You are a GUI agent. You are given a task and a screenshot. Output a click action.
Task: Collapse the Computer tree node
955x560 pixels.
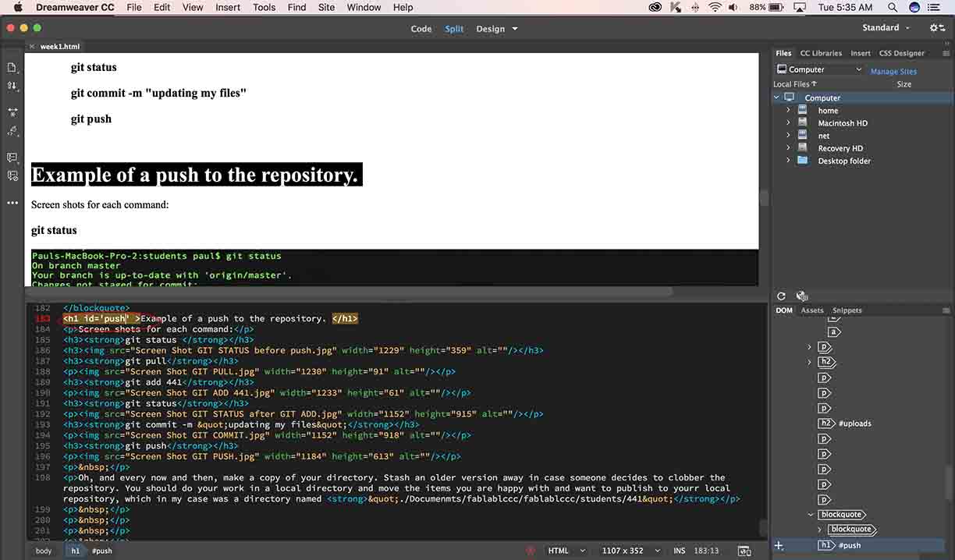777,97
